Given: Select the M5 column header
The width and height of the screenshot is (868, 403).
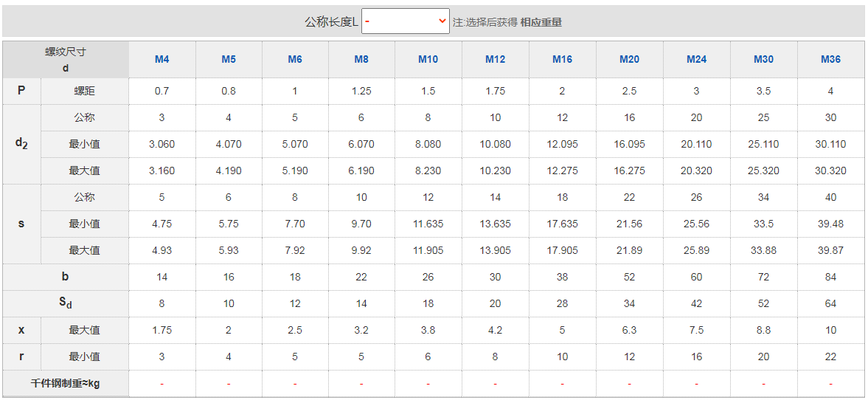Looking at the screenshot, I should pyautogui.click(x=229, y=59).
